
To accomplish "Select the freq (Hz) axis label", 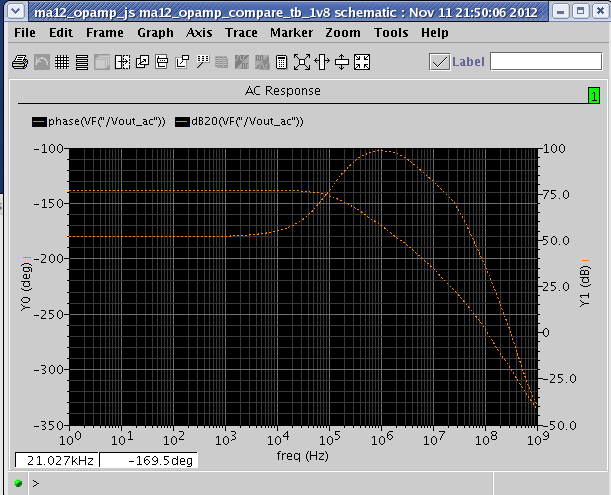I will pyautogui.click(x=302, y=455).
